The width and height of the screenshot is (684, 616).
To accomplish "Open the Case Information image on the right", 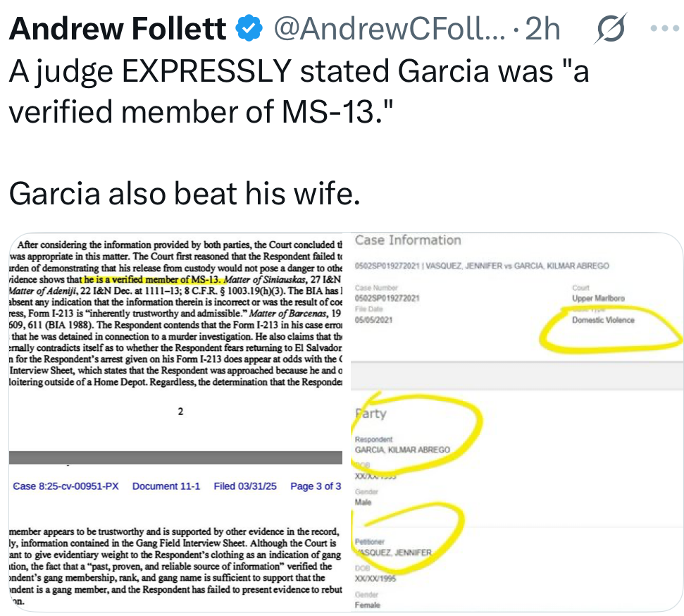I will (x=518, y=421).
